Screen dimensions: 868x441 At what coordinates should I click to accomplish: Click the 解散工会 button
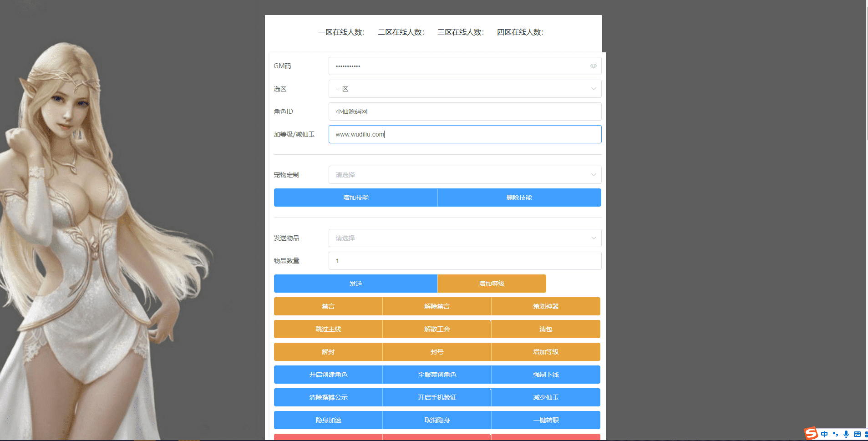click(437, 329)
